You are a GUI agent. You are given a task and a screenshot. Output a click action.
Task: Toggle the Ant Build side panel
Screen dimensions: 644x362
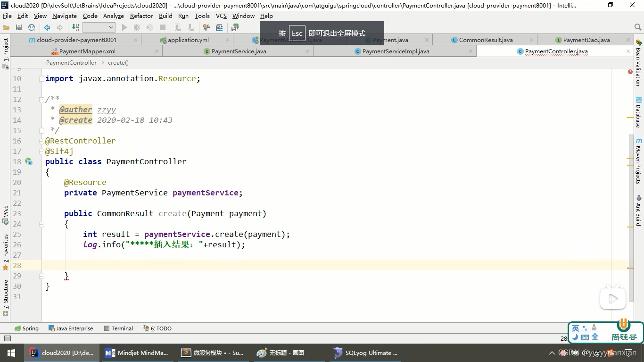click(638, 210)
